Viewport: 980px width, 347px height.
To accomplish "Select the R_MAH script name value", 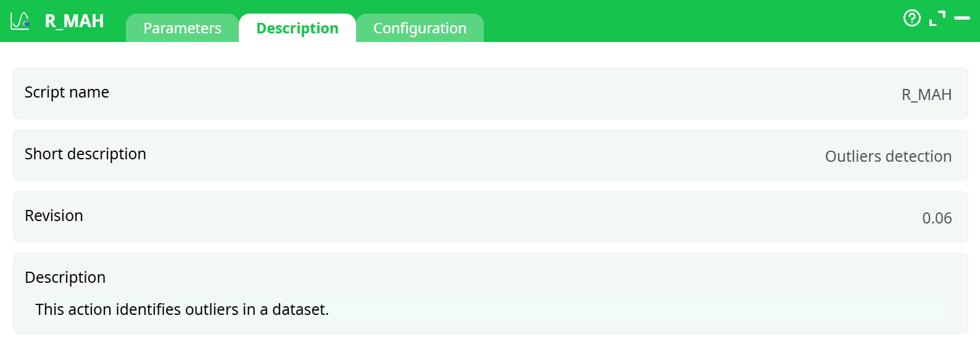I will [x=926, y=95].
